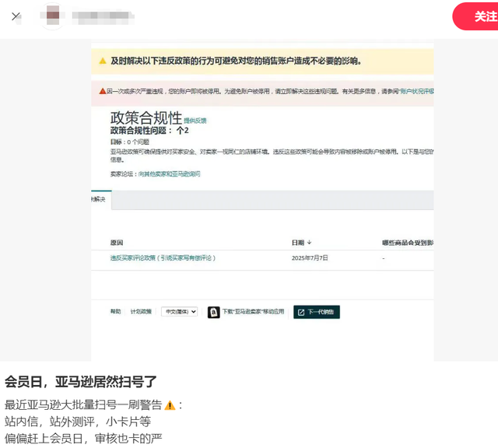Open the 计划政策 footer link
The height and width of the screenshot is (448, 498).
click(141, 311)
